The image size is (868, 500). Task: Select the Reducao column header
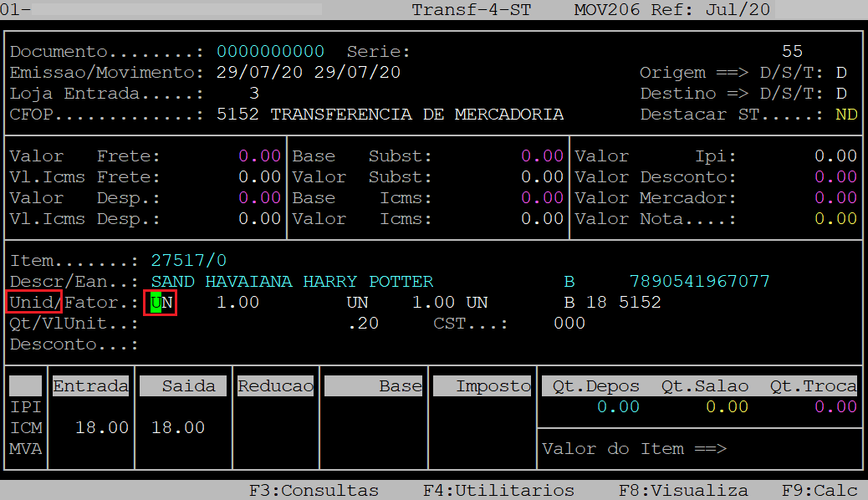tap(275, 386)
